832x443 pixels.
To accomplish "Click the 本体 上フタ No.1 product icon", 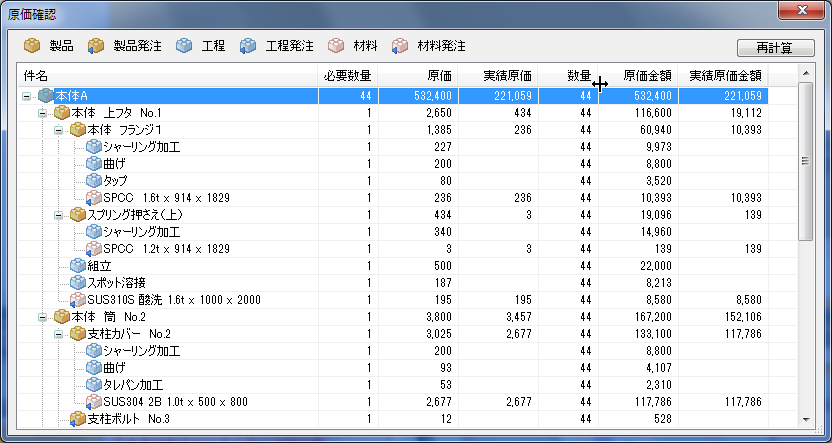I will (x=62, y=113).
